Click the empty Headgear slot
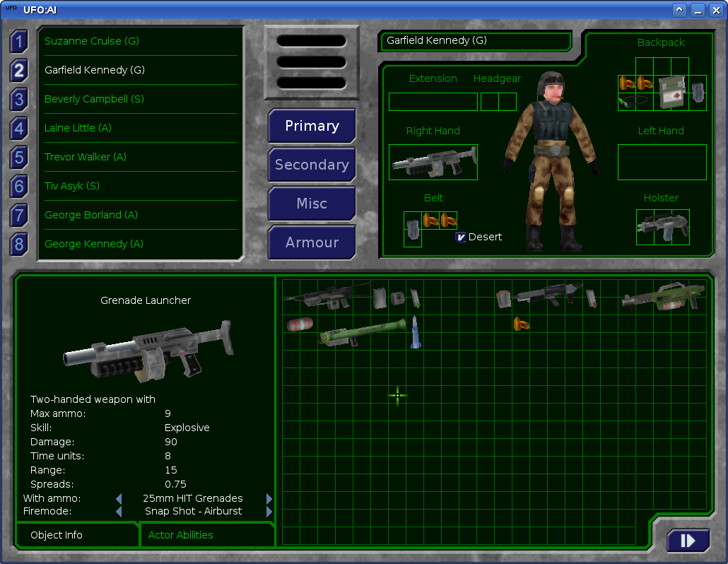 coord(498,102)
